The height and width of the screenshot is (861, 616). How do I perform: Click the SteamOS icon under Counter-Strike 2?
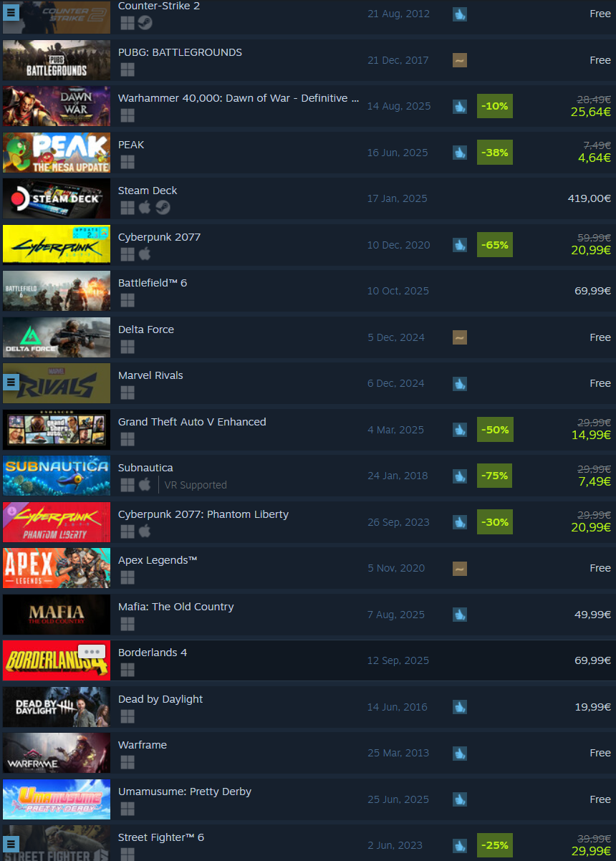(145, 23)
